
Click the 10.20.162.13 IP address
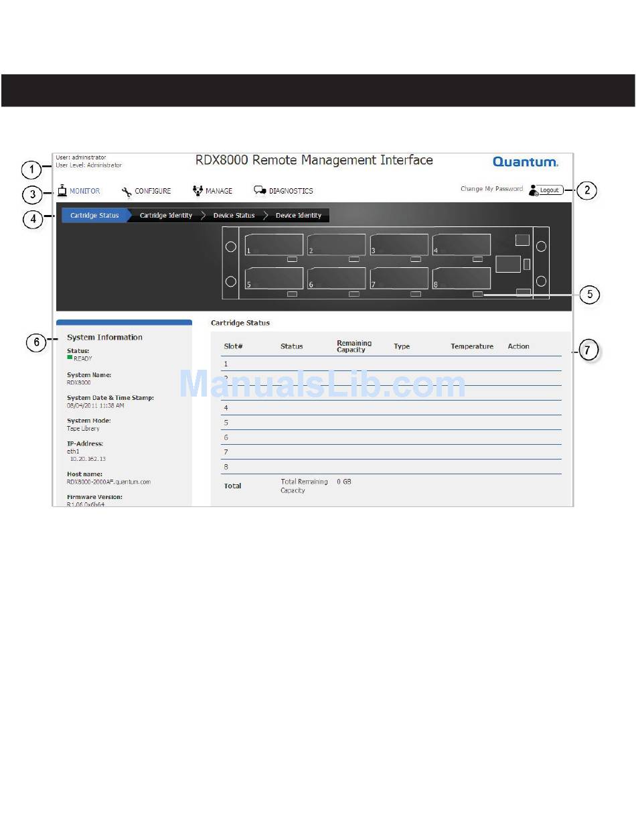88,459
